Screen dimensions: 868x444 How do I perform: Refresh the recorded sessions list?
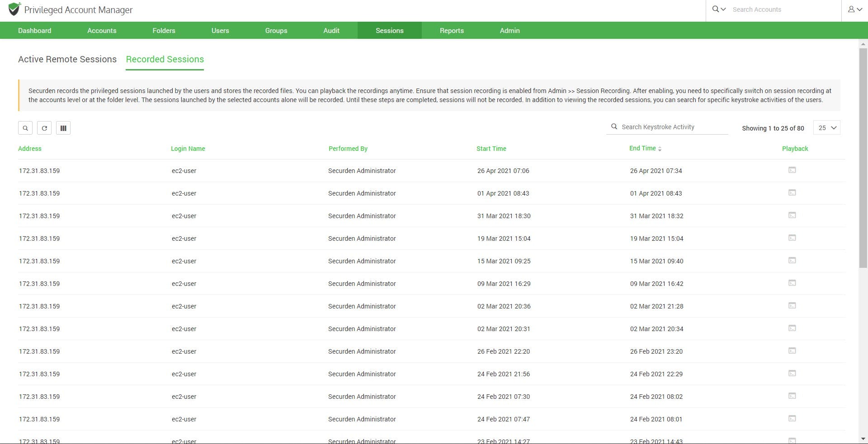click(44, 128)
